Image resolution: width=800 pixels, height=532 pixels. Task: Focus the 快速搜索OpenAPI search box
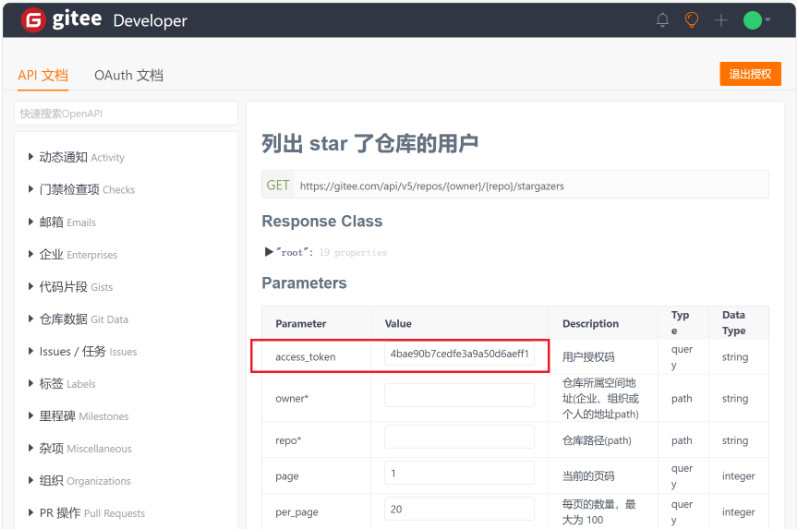126,113
